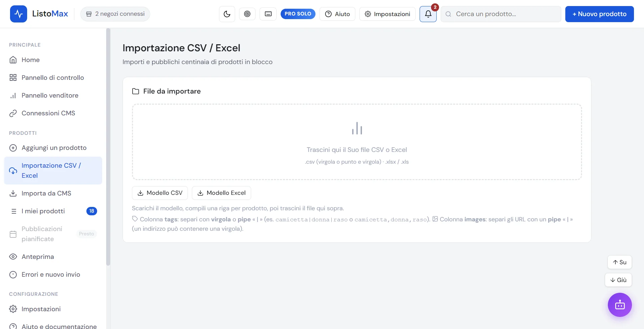Open Pubblicazioni pianificate item
Screen dimensions: 644x329
pyautogui.click(x=53, y=234)
